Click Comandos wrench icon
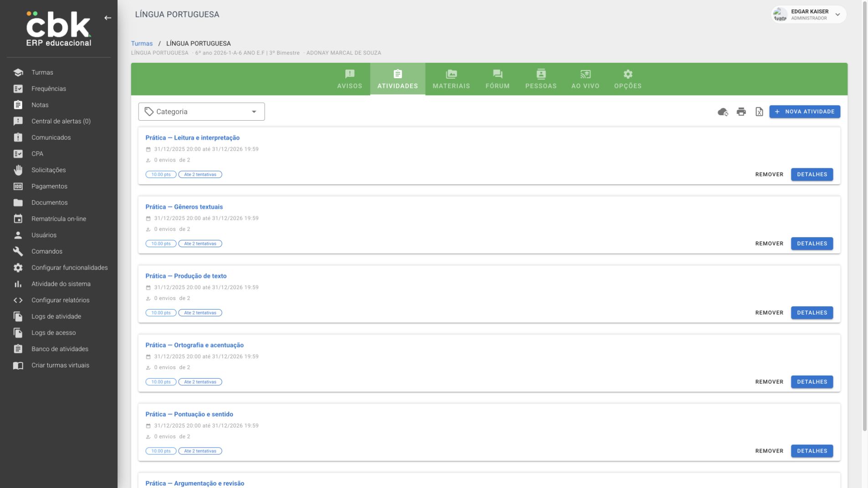The height and width of the screenshot is (488, 868). point(18,251)
